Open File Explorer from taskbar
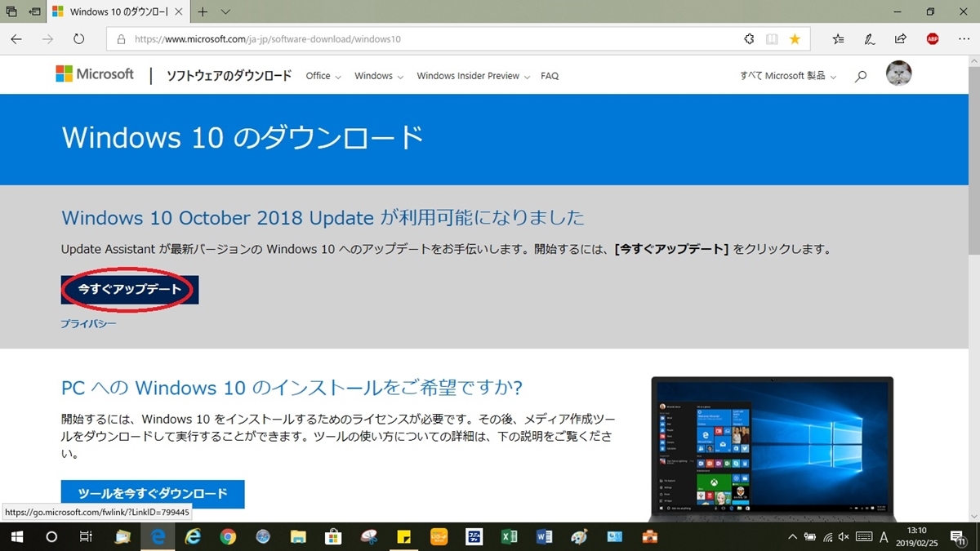This screenshot has width=980, height=551. [x=298, y=536]
